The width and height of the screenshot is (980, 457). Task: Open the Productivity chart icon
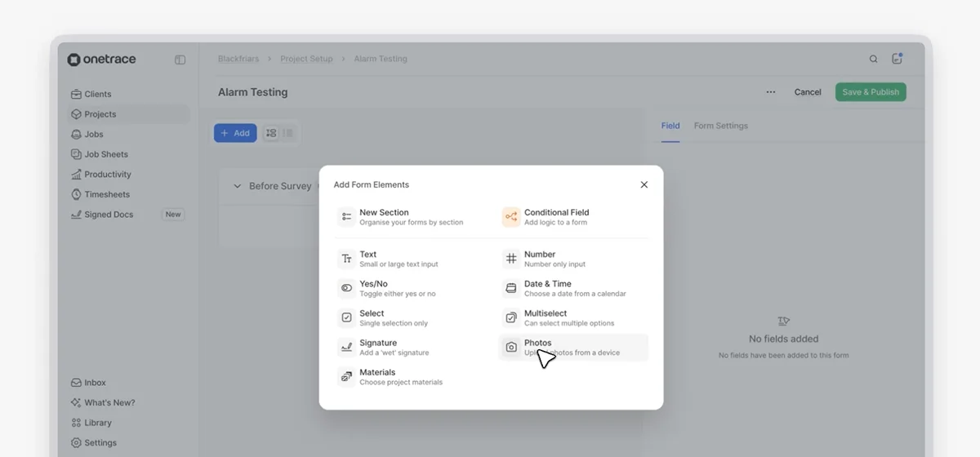(76, 174)
